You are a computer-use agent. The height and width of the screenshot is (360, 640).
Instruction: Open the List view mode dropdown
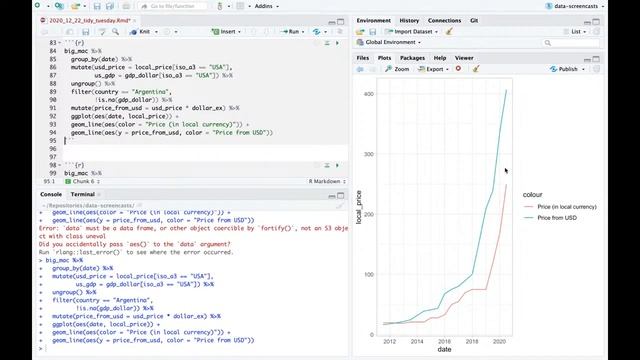(575, 32)
